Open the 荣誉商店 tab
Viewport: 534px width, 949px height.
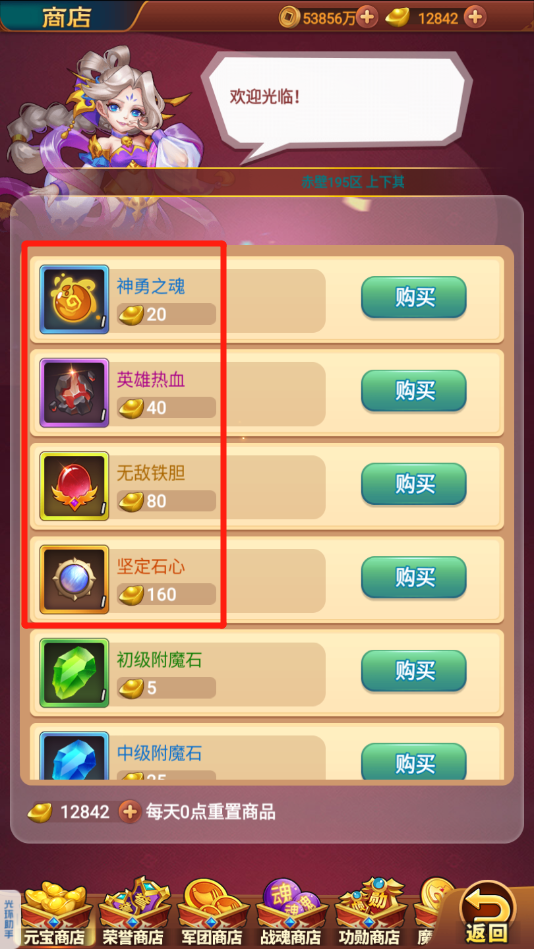[x=134, y=914]
